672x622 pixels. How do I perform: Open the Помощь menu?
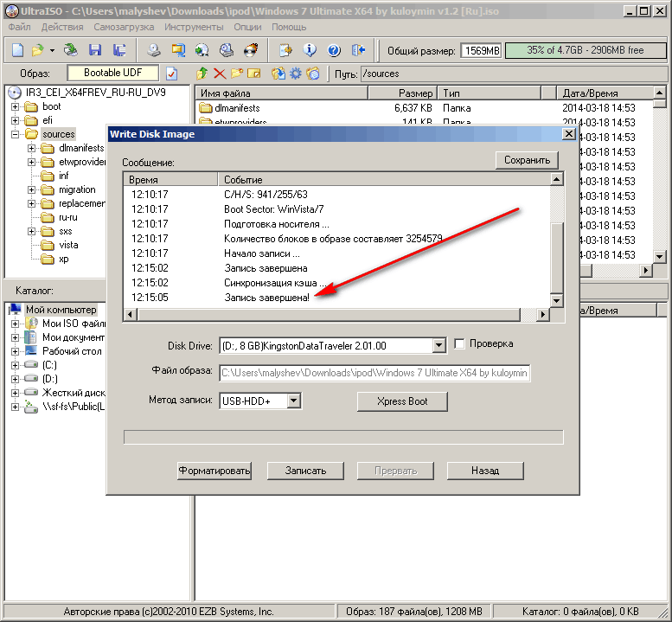(x=289, y=27)
